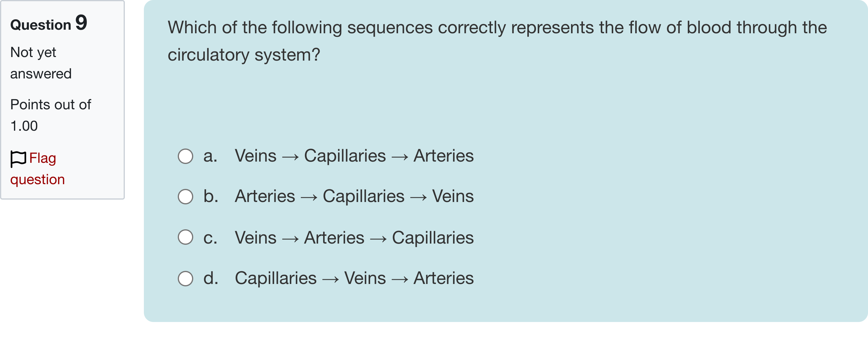Click the Flag question link
The image size is (868, 341).
pyautogui.click(x=38, y=168)
